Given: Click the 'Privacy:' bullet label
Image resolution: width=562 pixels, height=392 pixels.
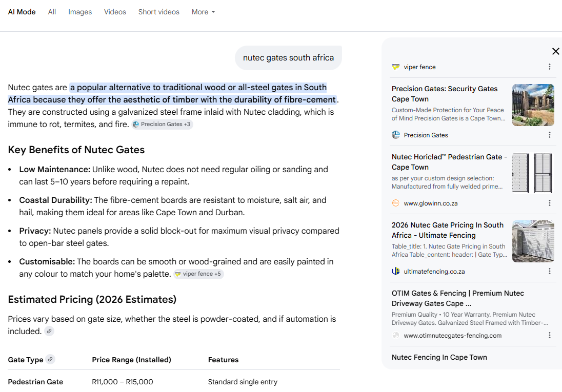Looking at the screenshot, I should [35, 231].
